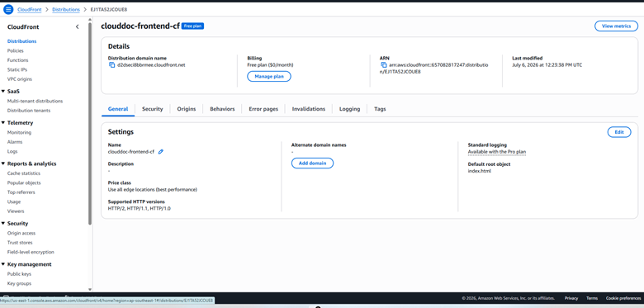Click the Free plan badge
This screenshot has width=644, height=308.
[192, 26]
